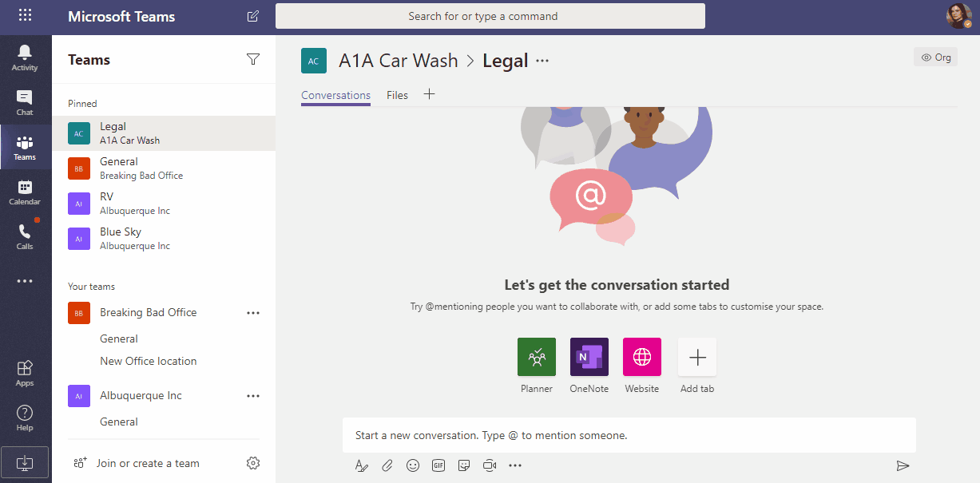Viewport: 980px width, 483px height.
Task: Click the Pinned section label
Action: tap(82, 104)
